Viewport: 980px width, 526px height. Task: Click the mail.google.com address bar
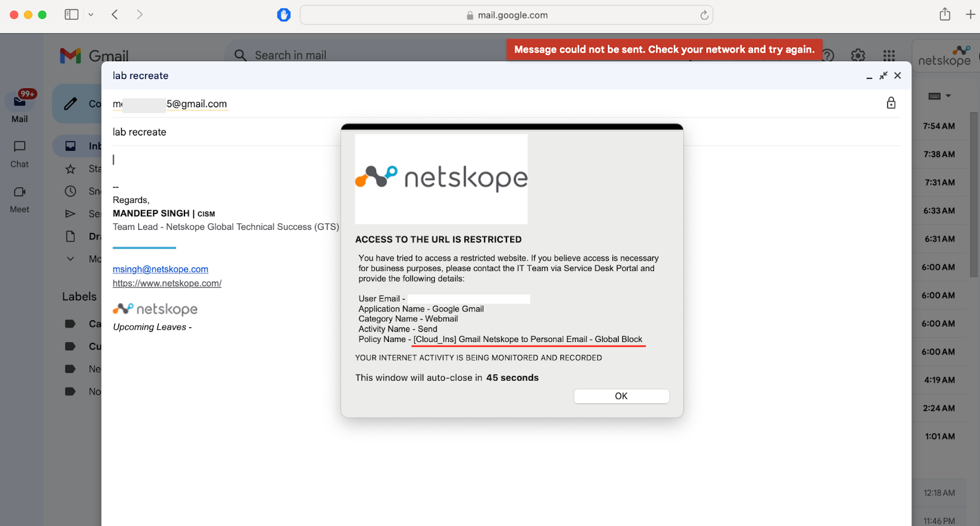pyautogui.click(x=507, y=15)
